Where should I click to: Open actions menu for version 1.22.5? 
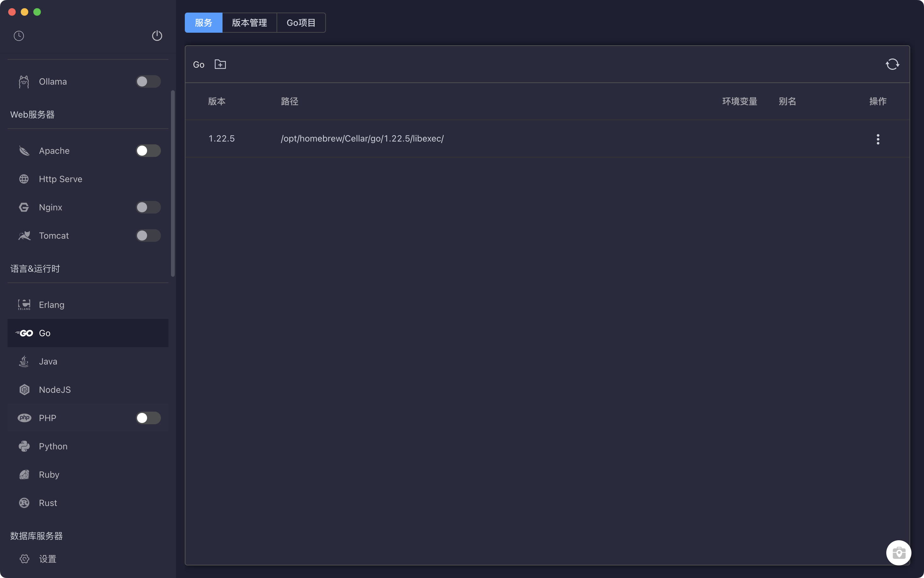[878, 139]
